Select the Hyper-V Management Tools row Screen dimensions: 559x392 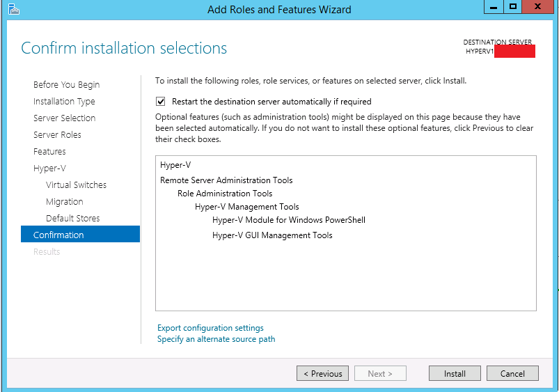coord(246,207)
